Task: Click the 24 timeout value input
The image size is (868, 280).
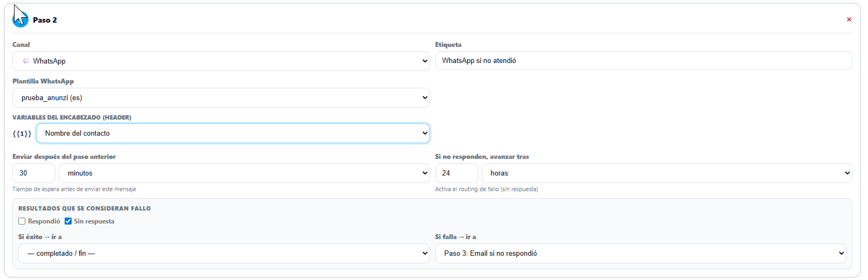Action: pos(456,173)
